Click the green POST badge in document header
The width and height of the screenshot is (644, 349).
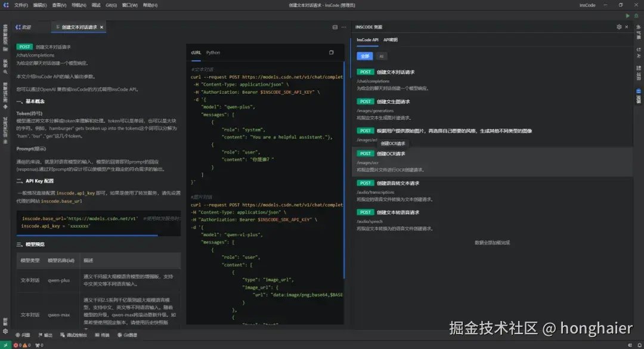[x=24, y=47]
